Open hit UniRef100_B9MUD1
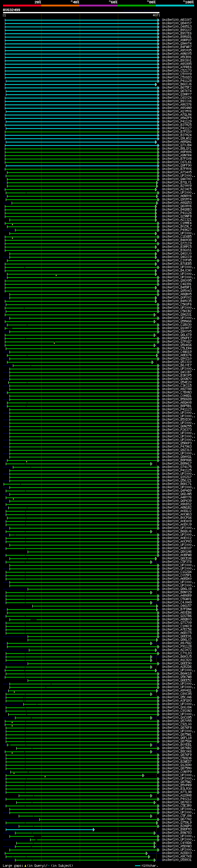This screenshot has width=197, height=868. pos(177,37)
